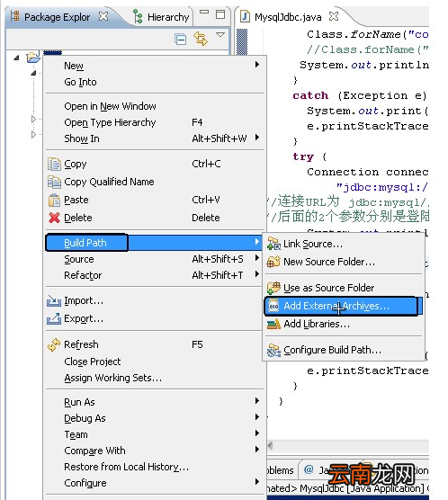Screen dimensions: 448x500
Task: Click the open project folder icon in tree
Action: 33,57
